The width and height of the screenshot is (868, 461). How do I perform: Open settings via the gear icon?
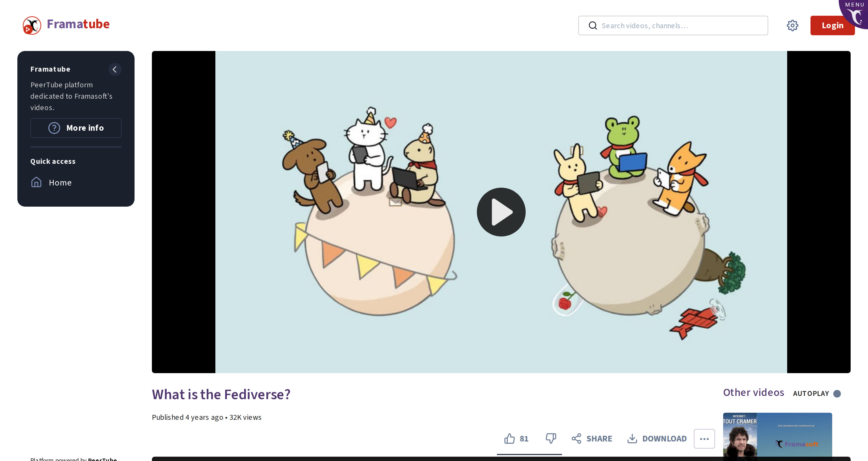(x=793, y=25)
